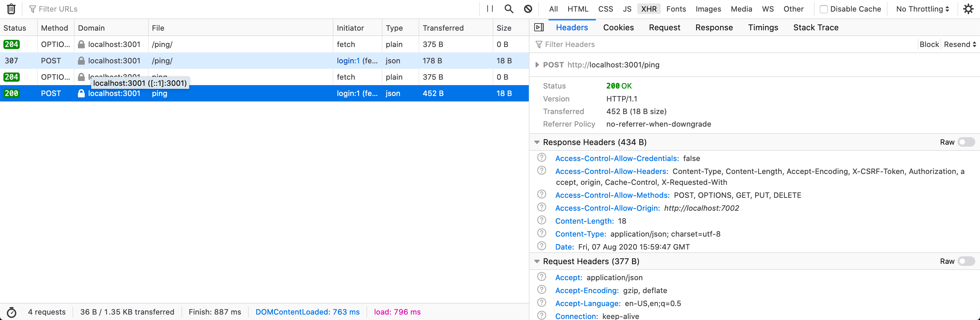Expand the POST request URL details
The image size is (980, 320).
coord(537,65)
